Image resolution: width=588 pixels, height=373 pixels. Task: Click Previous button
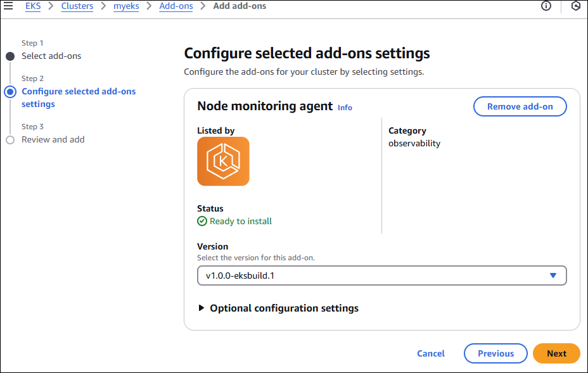point(495,353)
